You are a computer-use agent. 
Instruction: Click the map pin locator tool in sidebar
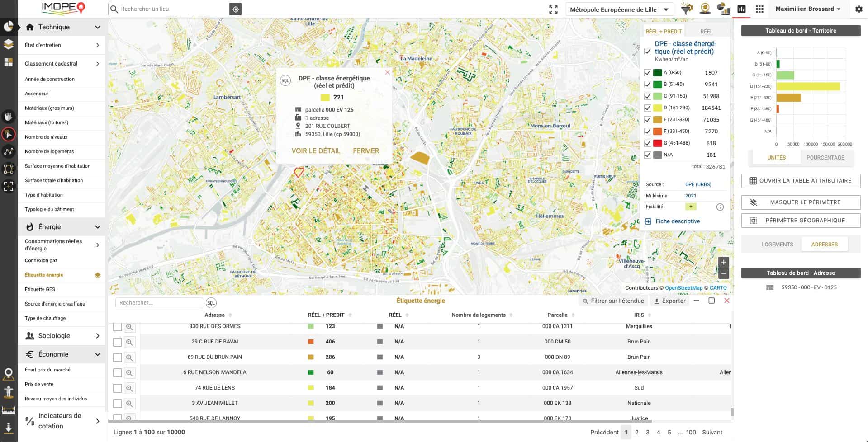coord(9,373)
